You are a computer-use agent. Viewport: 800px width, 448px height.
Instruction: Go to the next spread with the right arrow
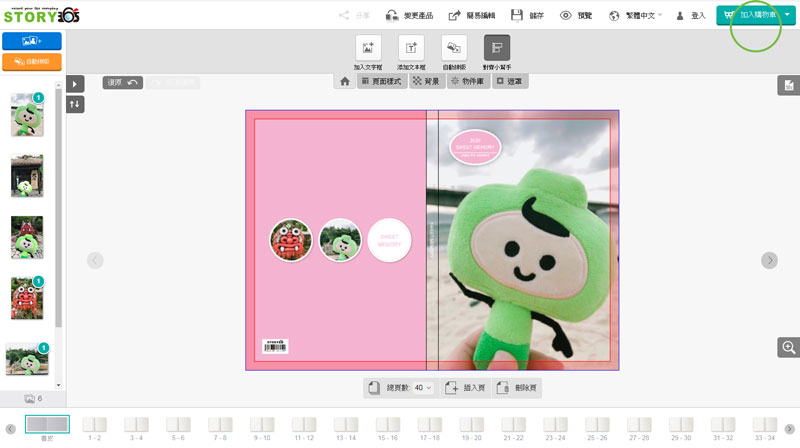[x=769, y=260]
